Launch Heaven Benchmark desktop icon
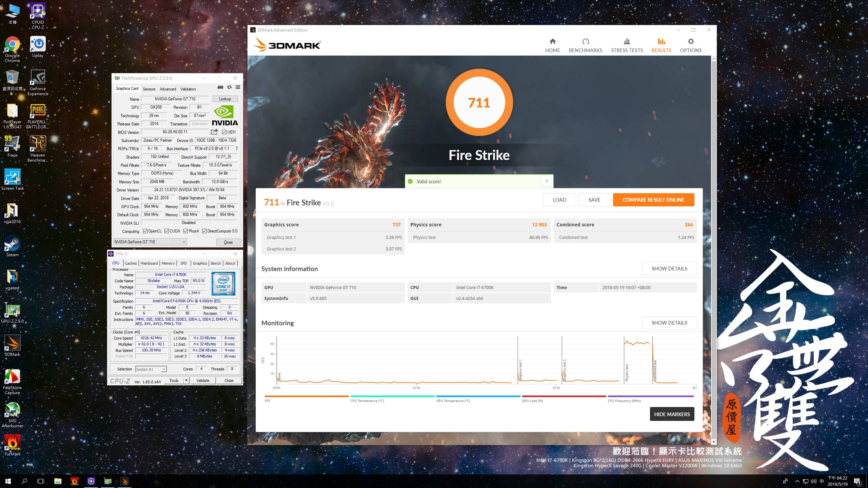This screenshot has width=868, height=488. 38,149
